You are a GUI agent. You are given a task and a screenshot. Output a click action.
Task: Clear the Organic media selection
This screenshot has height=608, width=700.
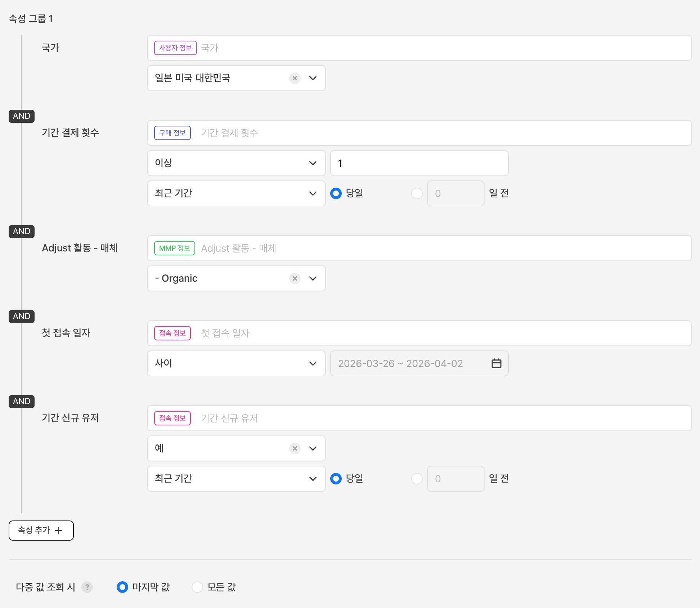tap(295, 278)
